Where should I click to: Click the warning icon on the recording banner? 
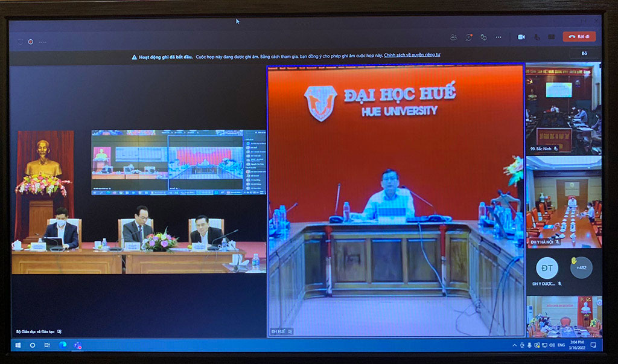coord(135,57)
